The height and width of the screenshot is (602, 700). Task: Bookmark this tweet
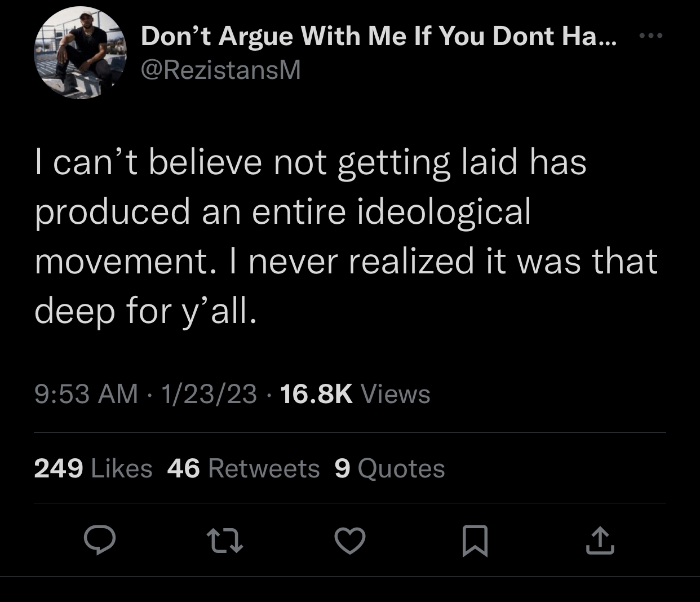(x=475, y=541)
